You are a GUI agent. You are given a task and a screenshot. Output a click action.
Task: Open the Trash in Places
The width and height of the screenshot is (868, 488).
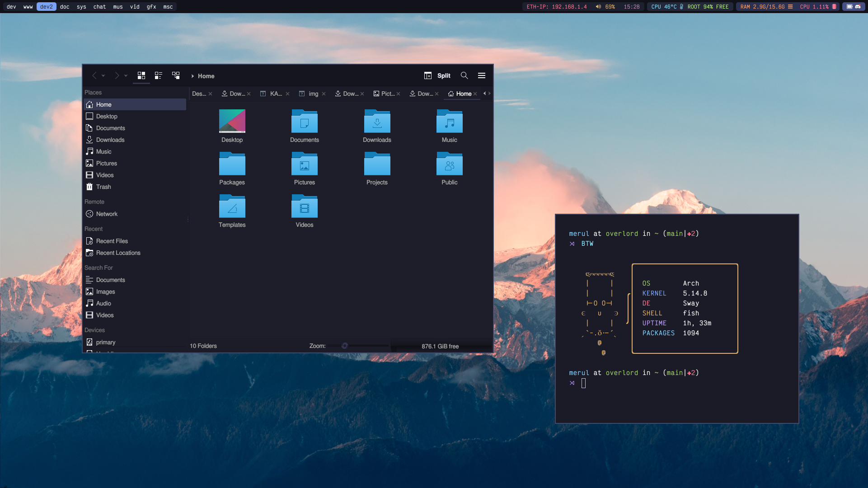[103, 187]
